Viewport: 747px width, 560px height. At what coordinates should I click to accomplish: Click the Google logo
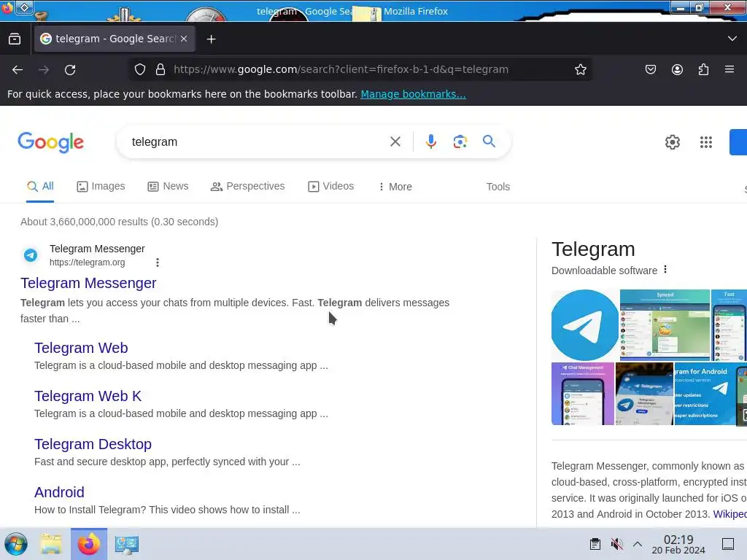[x=50, y=142]
